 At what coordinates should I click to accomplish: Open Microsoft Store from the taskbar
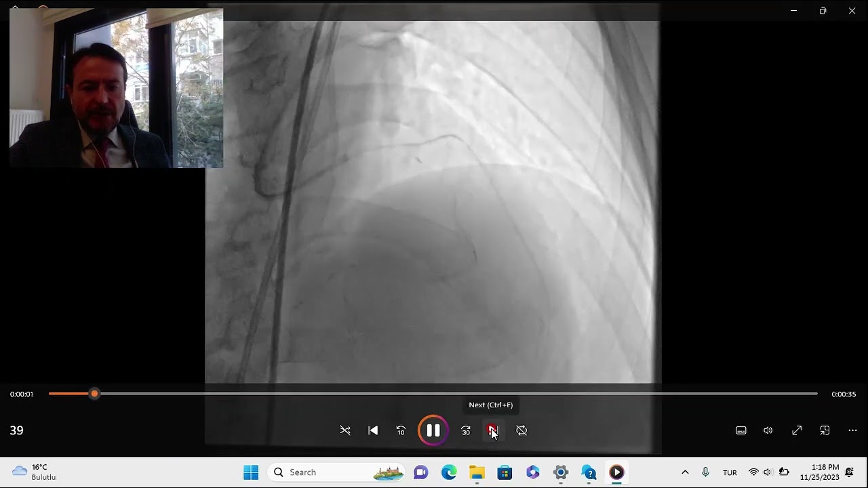click(505, 472)
